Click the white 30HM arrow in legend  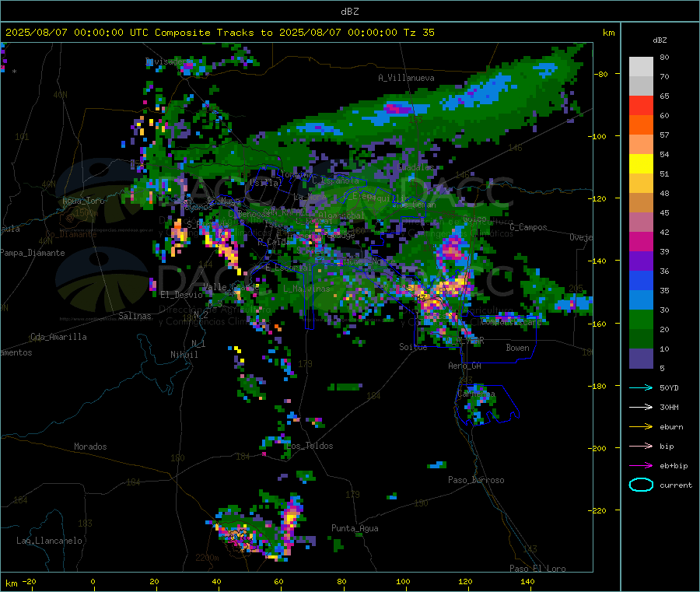641,407
